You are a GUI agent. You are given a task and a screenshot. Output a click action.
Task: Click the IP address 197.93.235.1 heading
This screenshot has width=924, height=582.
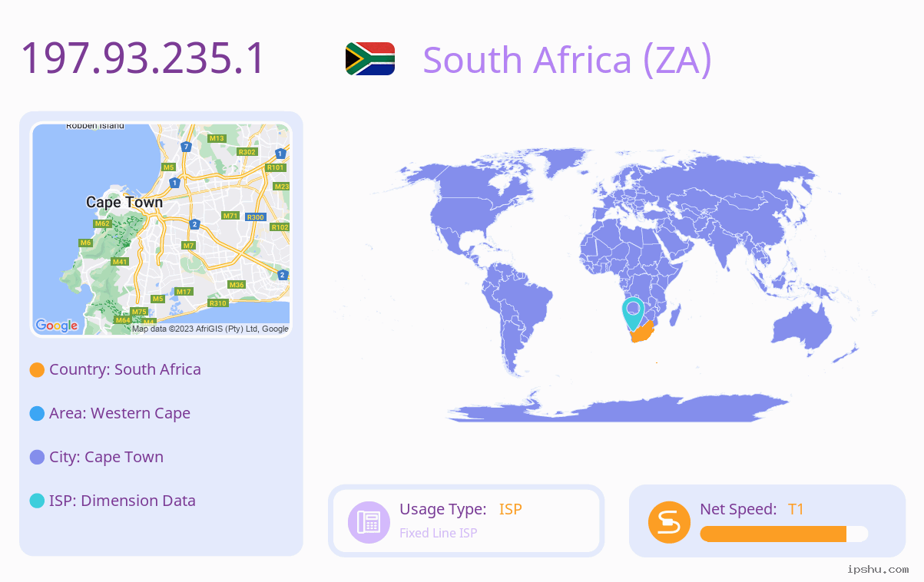[x=143, y=58]
